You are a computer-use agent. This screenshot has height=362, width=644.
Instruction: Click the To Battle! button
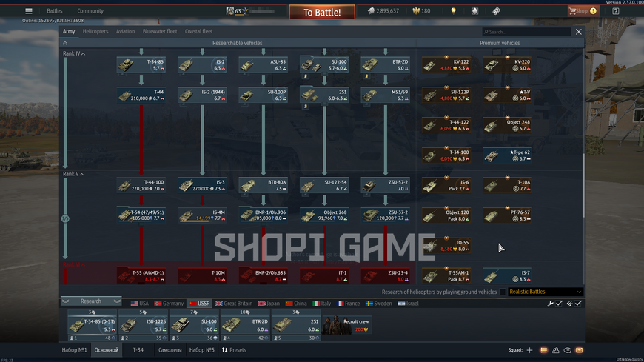click(x=322, y=13)
